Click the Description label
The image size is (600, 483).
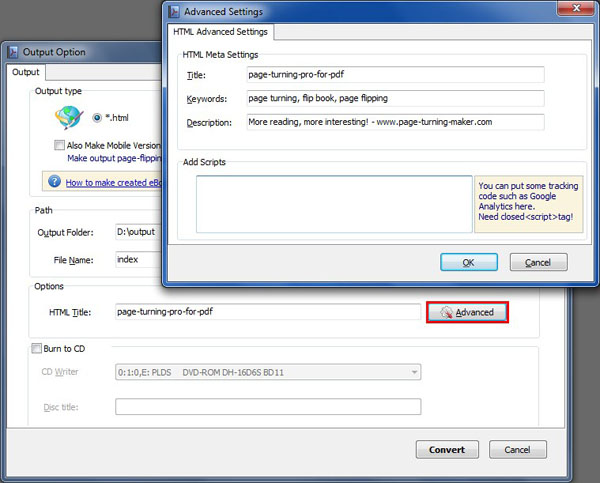(x=209, y=122)
